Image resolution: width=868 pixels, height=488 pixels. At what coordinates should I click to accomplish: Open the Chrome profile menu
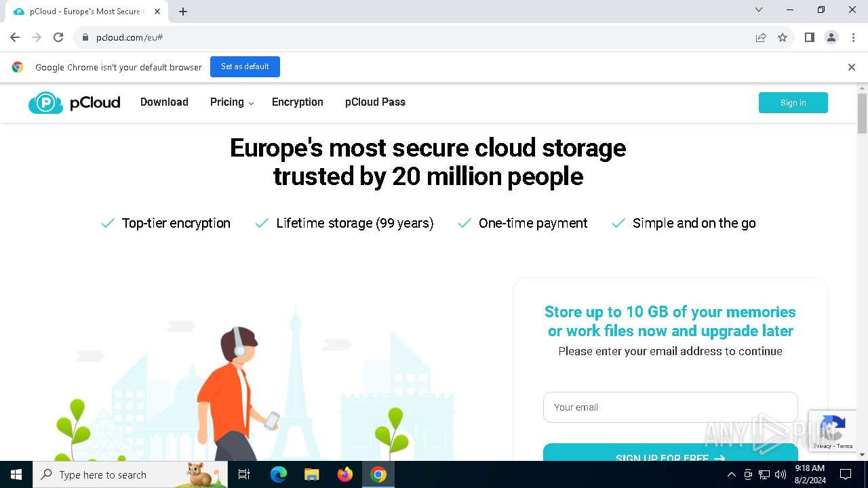831,37
